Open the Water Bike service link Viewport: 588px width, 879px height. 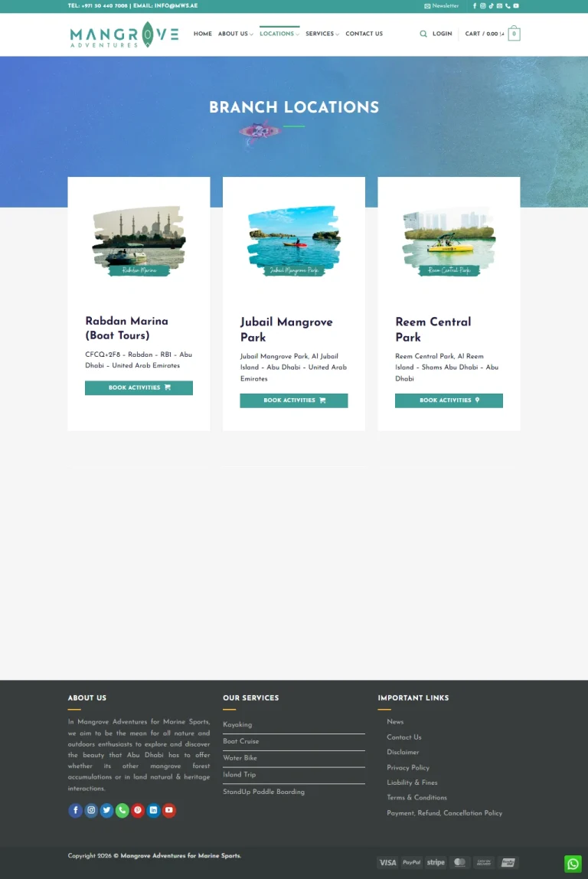click(x=240, y=758)
